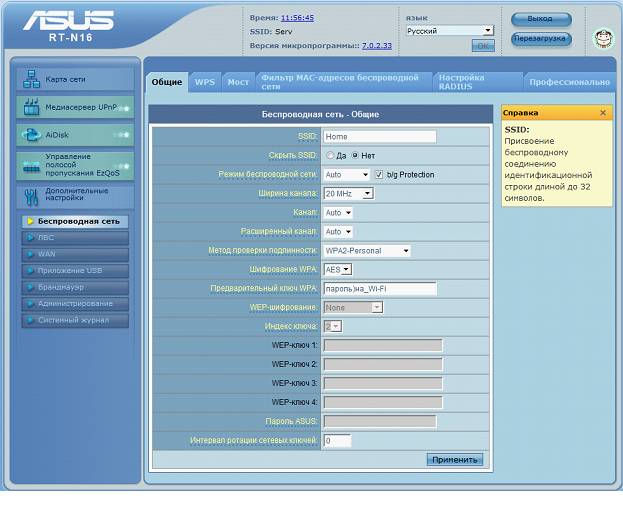
Task: Click the monkey avatar icon
Action: (x=603, y=39)
